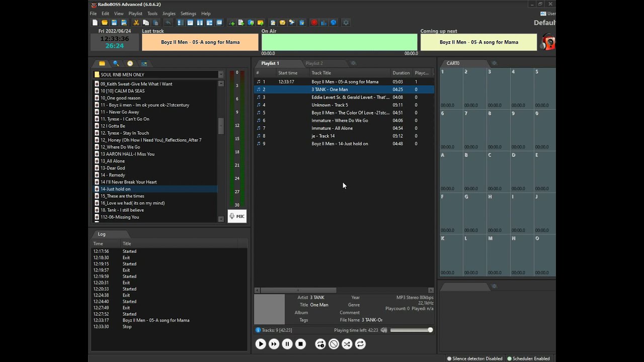This screenshot has height=362, width=644.
Task: Click the new playlist document icon
Action: coord(95,23)
